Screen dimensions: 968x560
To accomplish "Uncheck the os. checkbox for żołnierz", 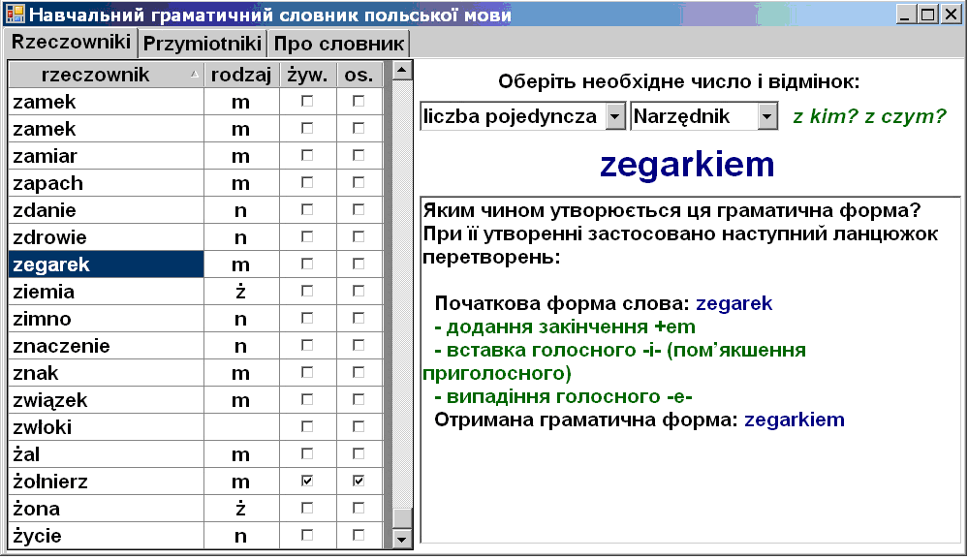I will 359,482.
